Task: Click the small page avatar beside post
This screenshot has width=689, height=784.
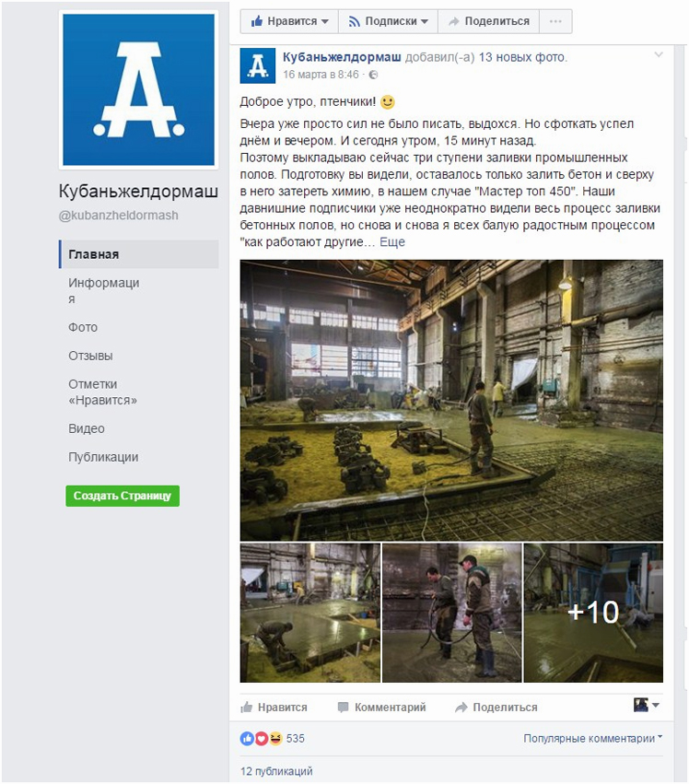Action: coord(258,65)
